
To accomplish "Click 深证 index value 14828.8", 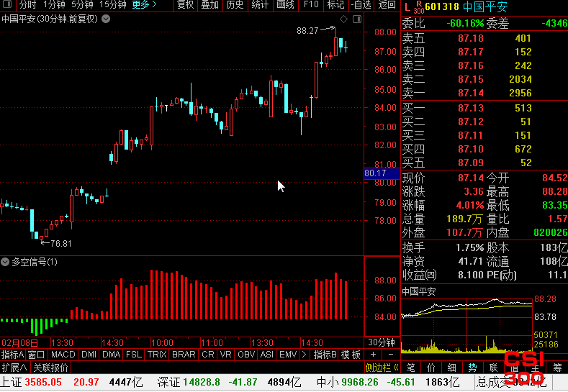I will click(x=202, y=382).
